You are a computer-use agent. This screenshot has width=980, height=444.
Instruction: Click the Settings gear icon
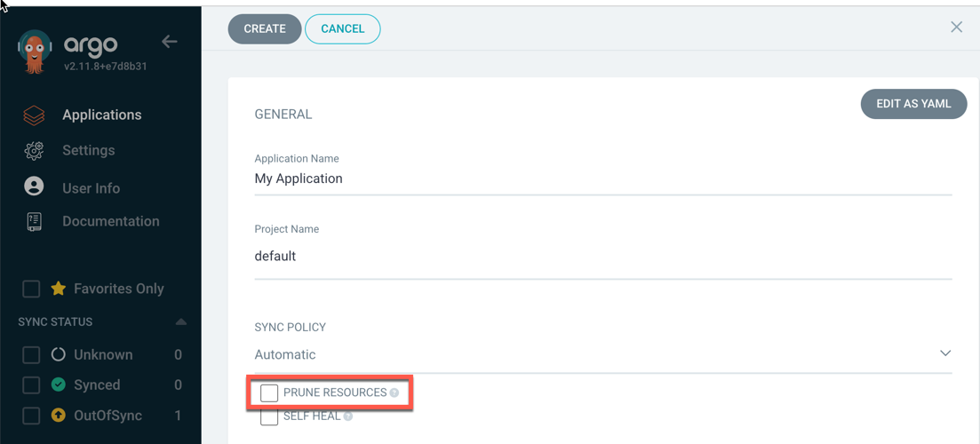click(x=34, y=151)
